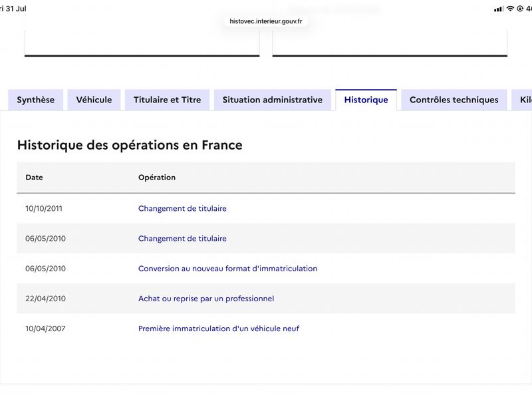Go to Contrôles techniques tab
This screenshot has width=532, height=399.
[x=454, y=100]
